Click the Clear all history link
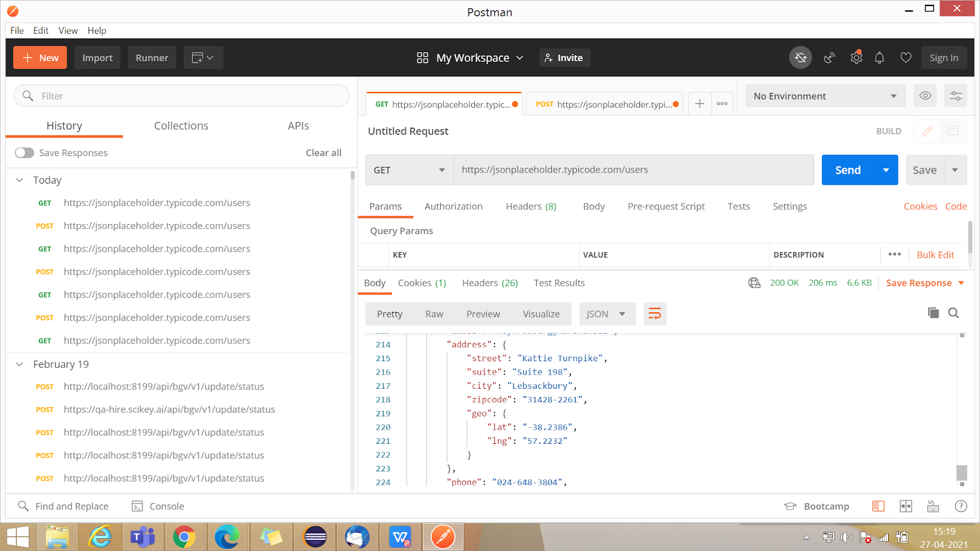Screen dimensions: 980x551 tap(323, 152)
